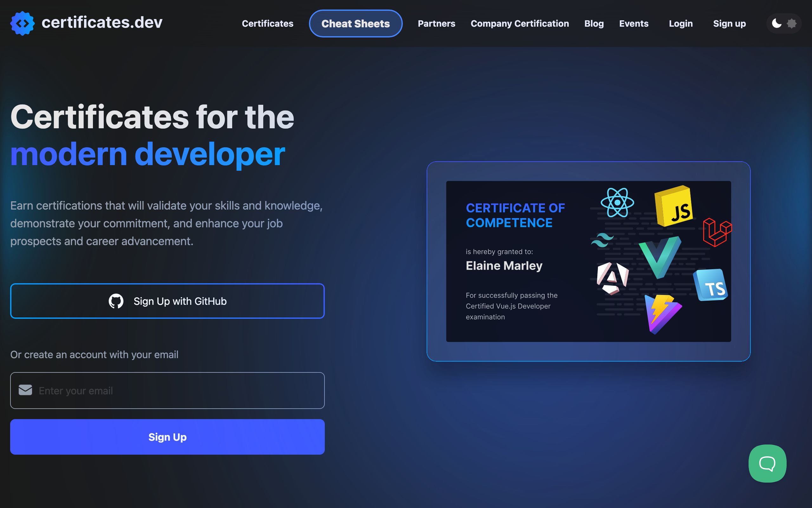Visit the Blog link
The width and height of the screenshot is (812, 508).
click(594, 23)
